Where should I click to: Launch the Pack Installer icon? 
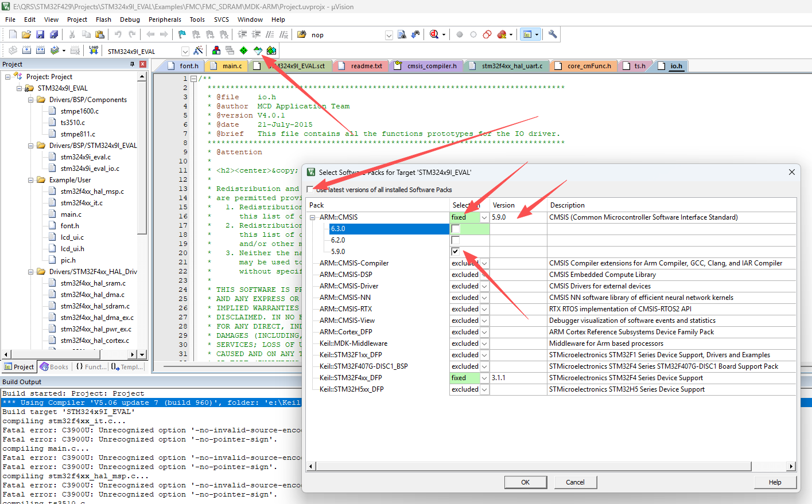coord(271,50)
